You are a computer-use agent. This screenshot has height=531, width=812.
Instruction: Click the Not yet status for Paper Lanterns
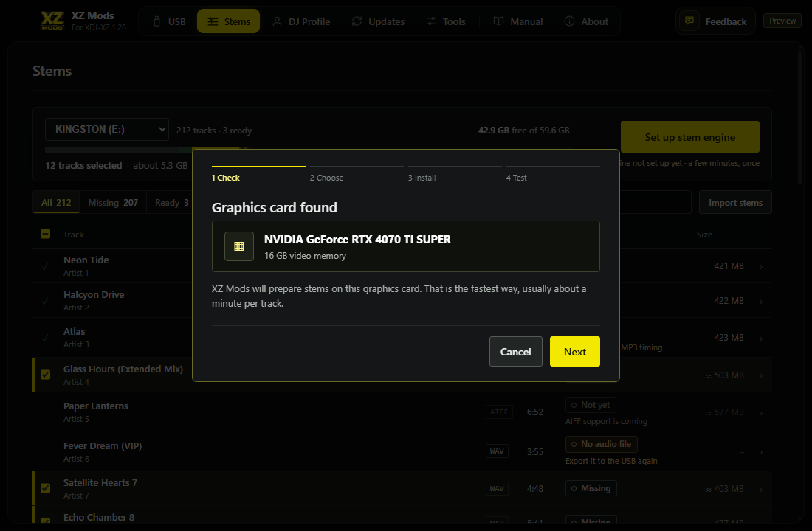(591, 405)
